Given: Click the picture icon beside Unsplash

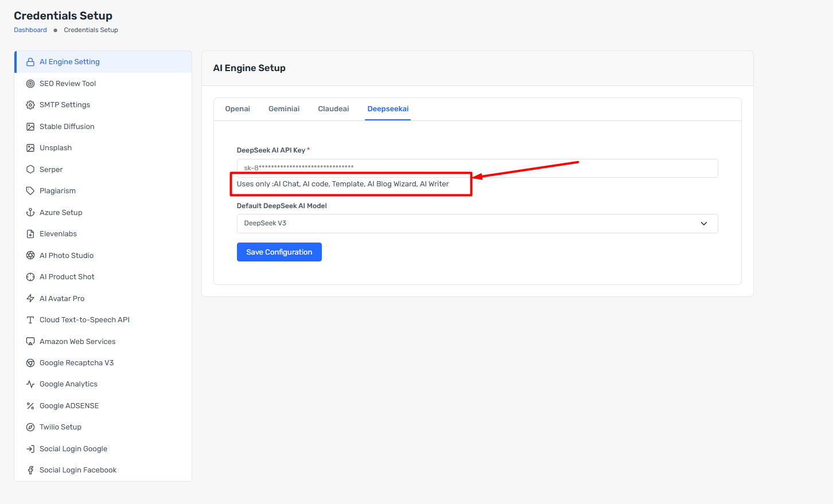Looking at the screenshot, I should [x=30, y=148].
